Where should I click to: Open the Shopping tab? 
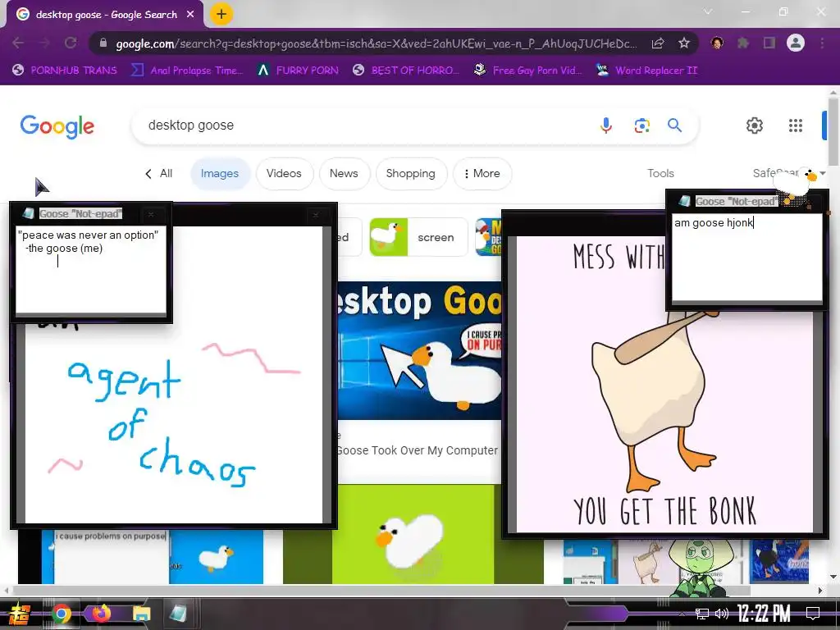[411, 174]
